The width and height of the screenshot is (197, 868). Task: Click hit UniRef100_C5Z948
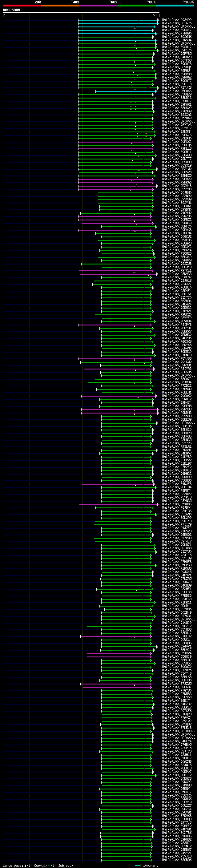click(177, 186)
